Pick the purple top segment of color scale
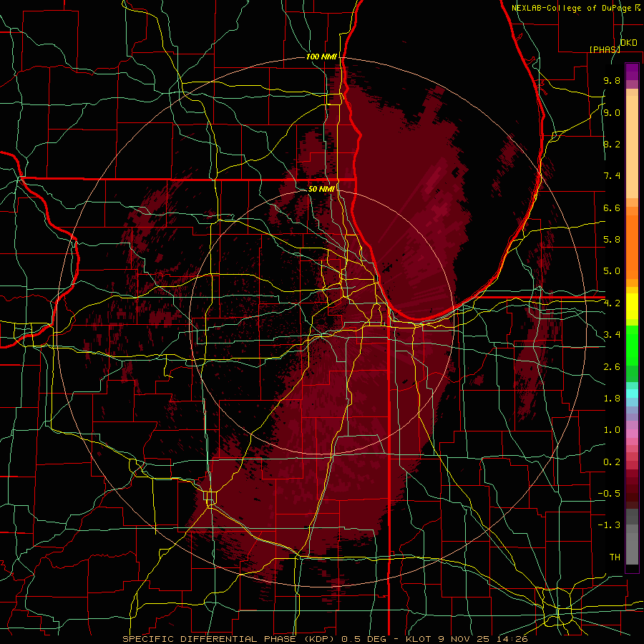Screen dimensions: 644x644 pos(632,72)
